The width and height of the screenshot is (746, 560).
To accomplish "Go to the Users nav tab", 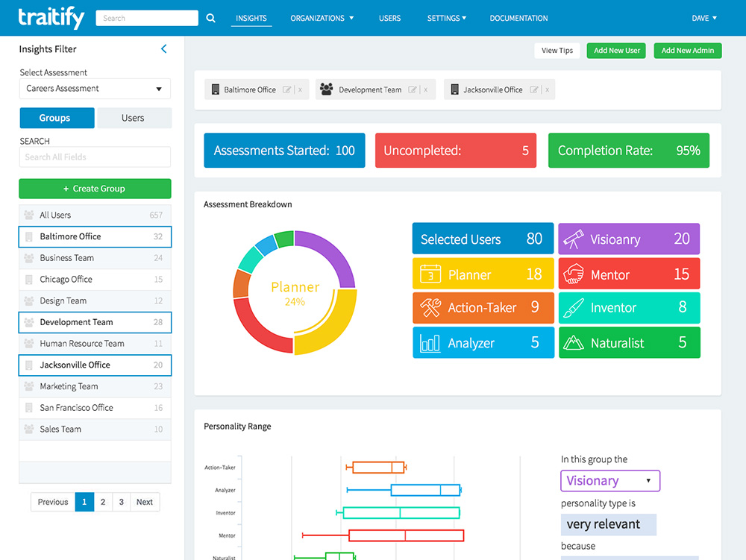I will point(389,18).
